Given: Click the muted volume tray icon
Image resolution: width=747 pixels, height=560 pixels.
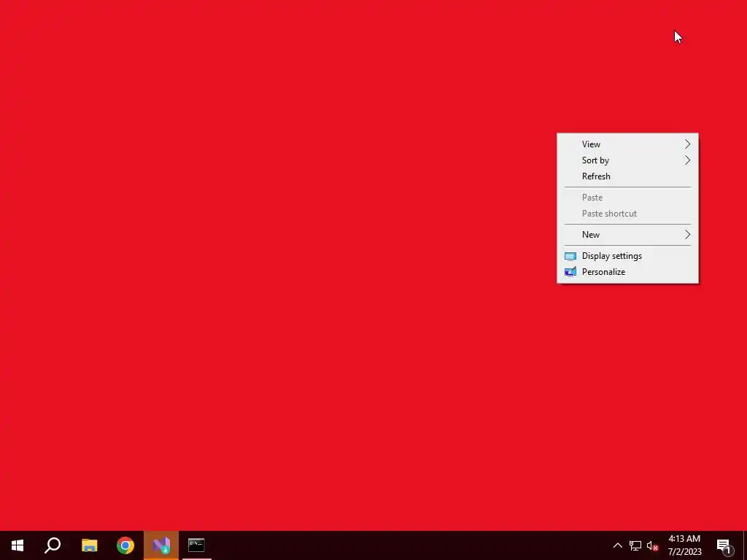Looking at the screenshot, I should point(653,545).
